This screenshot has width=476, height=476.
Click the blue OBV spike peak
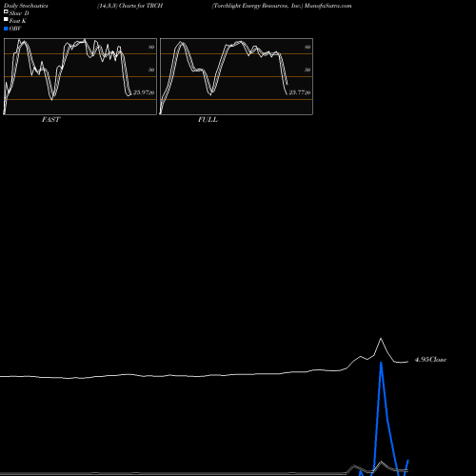(381, 363)
